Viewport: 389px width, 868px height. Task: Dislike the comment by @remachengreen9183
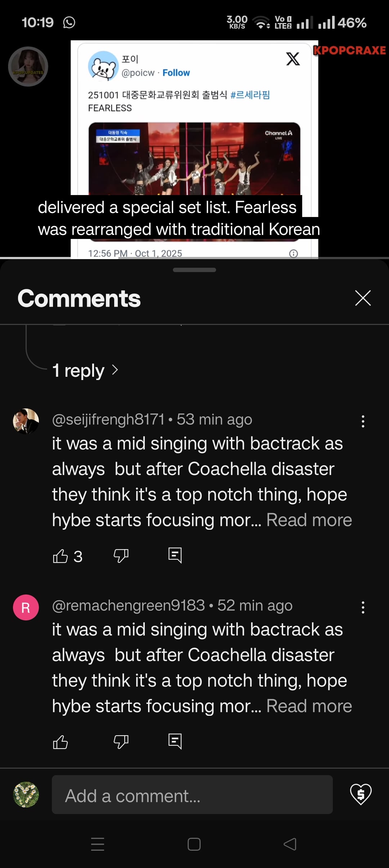[x=121, y=742]
